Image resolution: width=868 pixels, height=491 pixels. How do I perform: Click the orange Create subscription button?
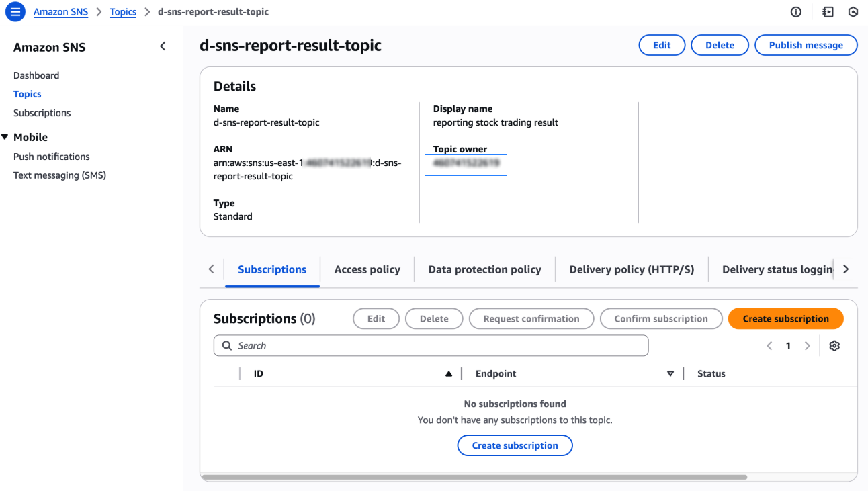[785, 319]
